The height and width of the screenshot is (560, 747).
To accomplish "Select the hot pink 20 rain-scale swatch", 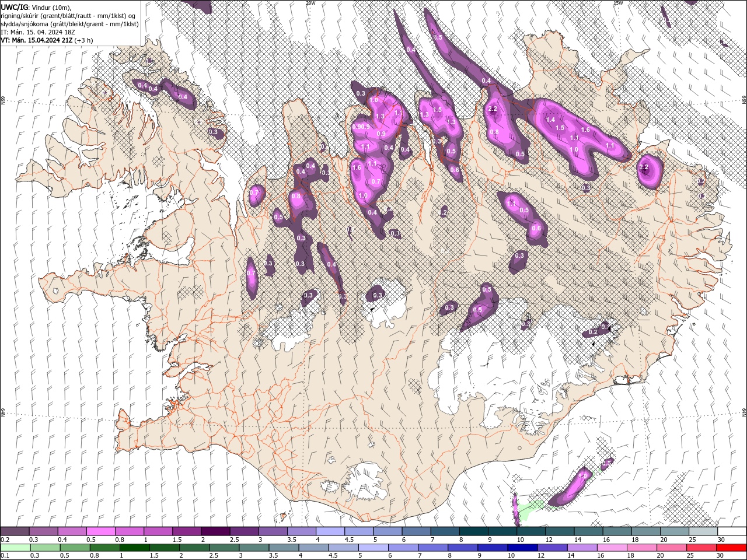I will (671, 548).
